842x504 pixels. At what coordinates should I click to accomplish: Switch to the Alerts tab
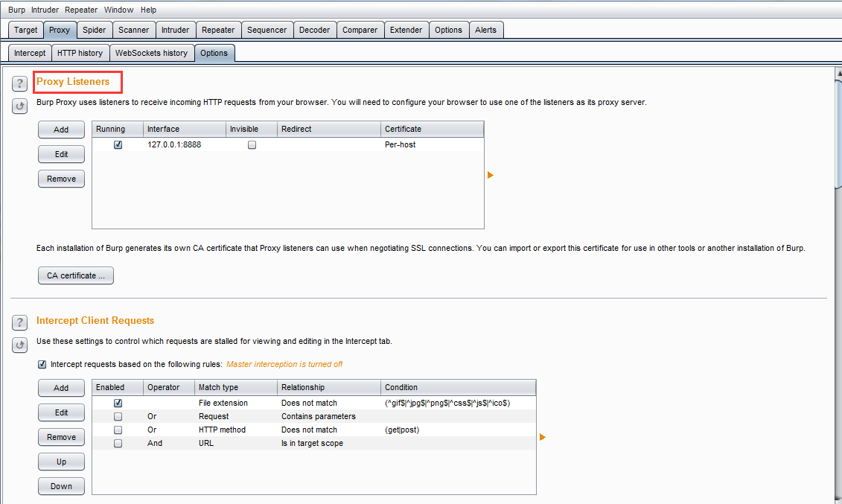[485, 30]
